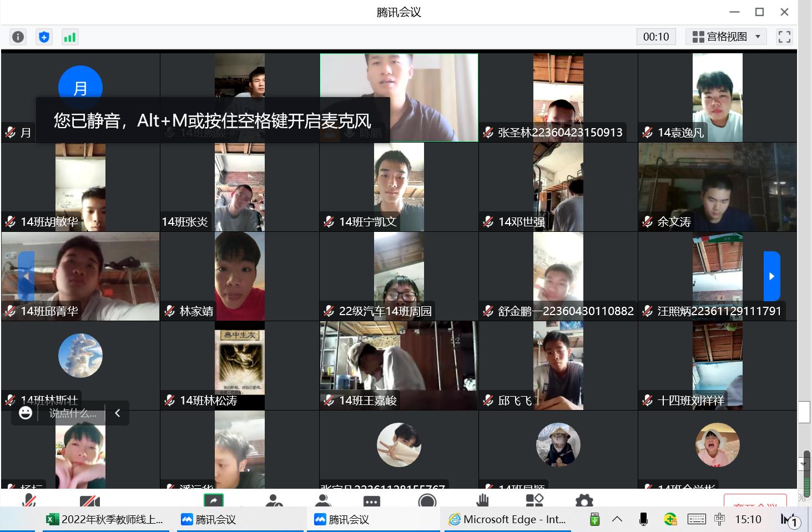Switch to second 腾讯会议 taskbar item
This screenshot has width=812, height=532.
click(x=373, y=519)
